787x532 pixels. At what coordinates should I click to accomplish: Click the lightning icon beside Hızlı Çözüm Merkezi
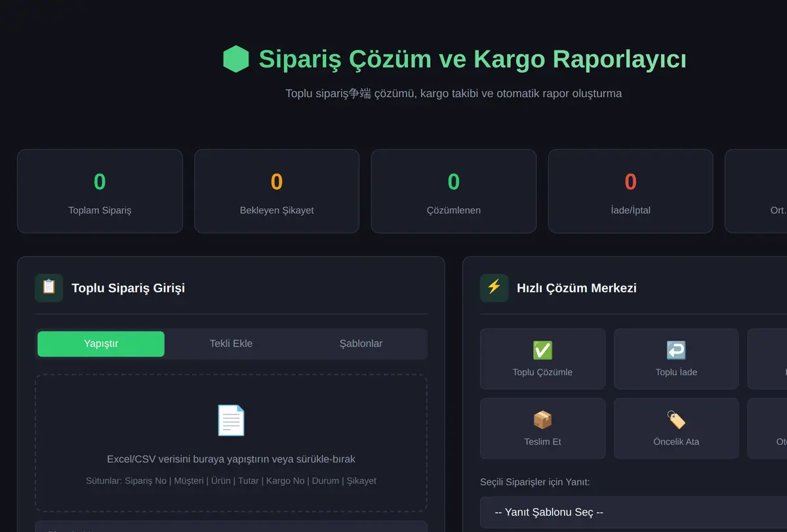click(x=494, y=287)
